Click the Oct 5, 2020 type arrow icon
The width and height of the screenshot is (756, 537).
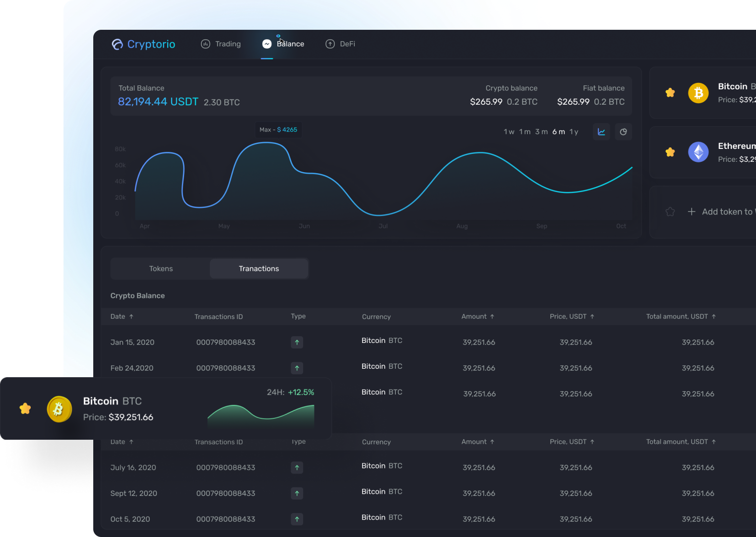[297, 519]
